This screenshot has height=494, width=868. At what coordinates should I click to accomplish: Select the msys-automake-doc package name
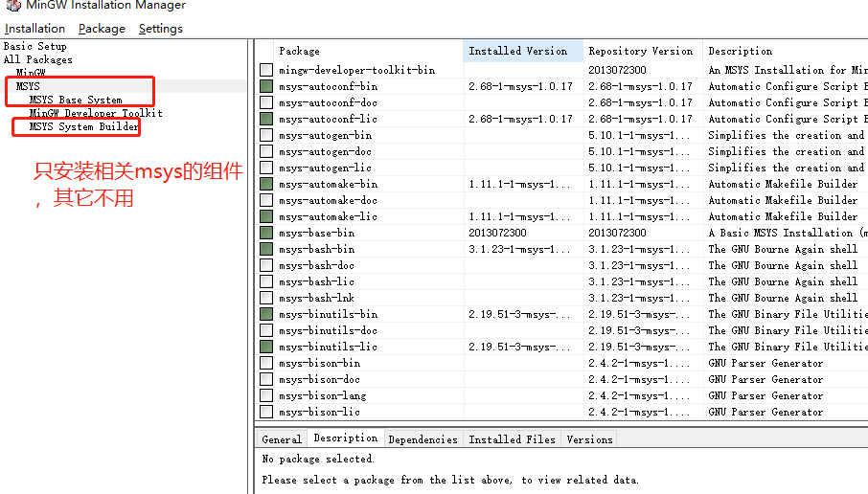tap(329, 200)
